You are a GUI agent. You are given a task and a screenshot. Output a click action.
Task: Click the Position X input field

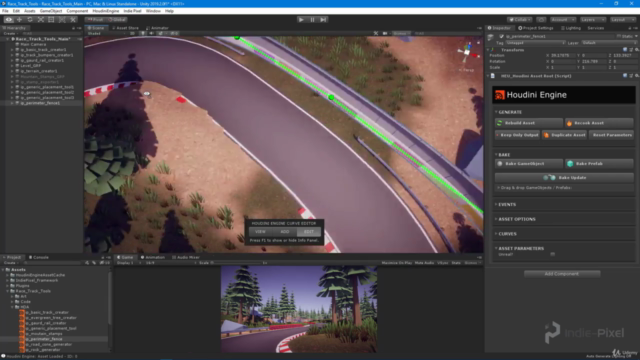pos(562,56)
